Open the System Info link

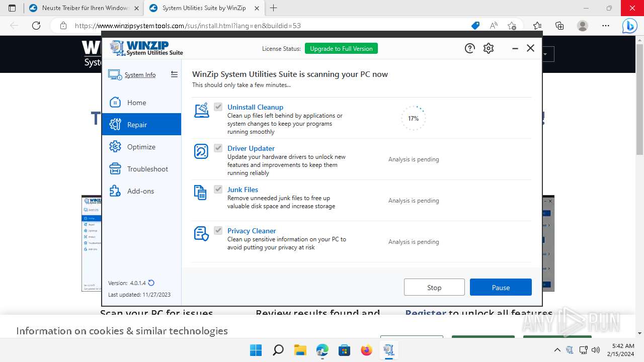tap(140, 75)
